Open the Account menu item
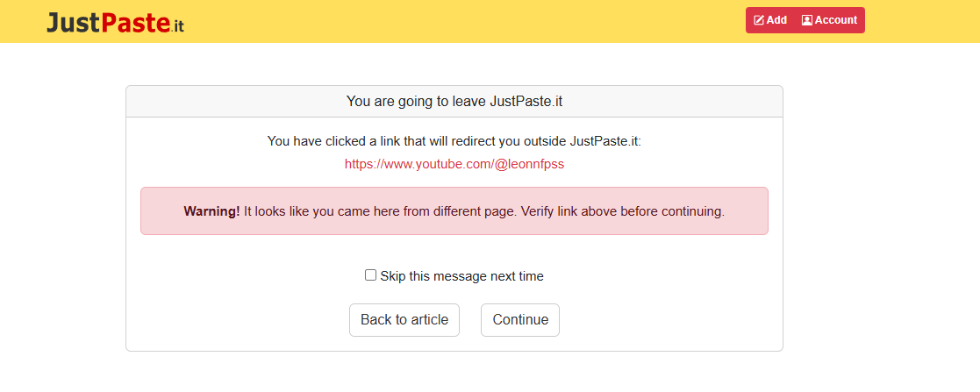The width and height of the screenshot is (980, 392). click(x=829, y=20)
